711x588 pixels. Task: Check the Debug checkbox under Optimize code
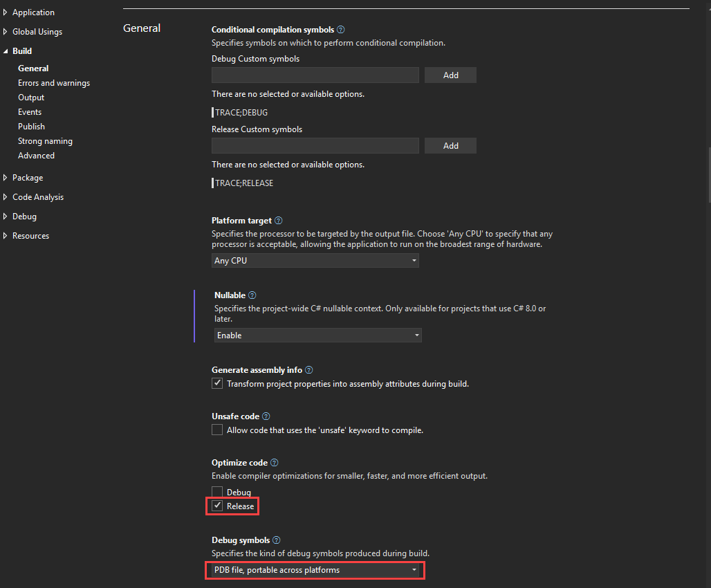click(x=217, y=491)
